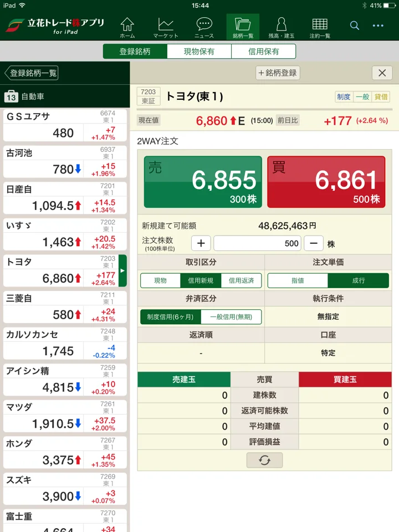Tap the 買建玉 column header
Image resolution: width=399 pixels, height=532 pixels.
tap(345, 379)
